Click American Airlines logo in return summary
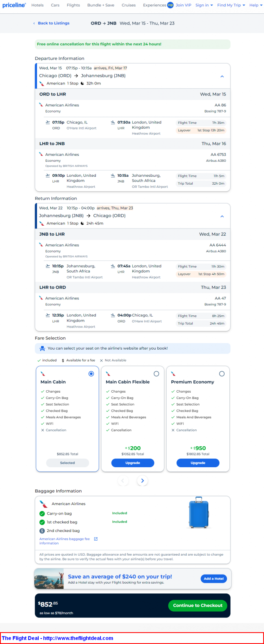Viewport: 264px width, 644px height. point(42,223)
